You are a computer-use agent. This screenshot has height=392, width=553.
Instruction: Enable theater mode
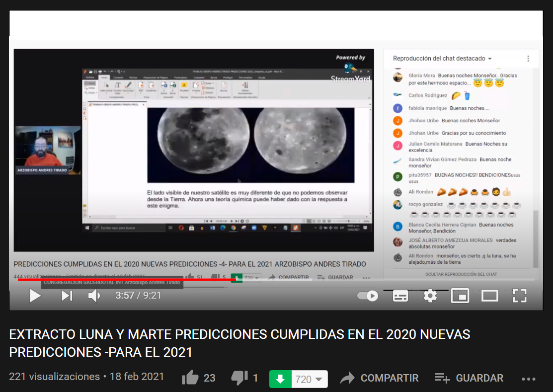pyautogui.click(x=490, y=296)
